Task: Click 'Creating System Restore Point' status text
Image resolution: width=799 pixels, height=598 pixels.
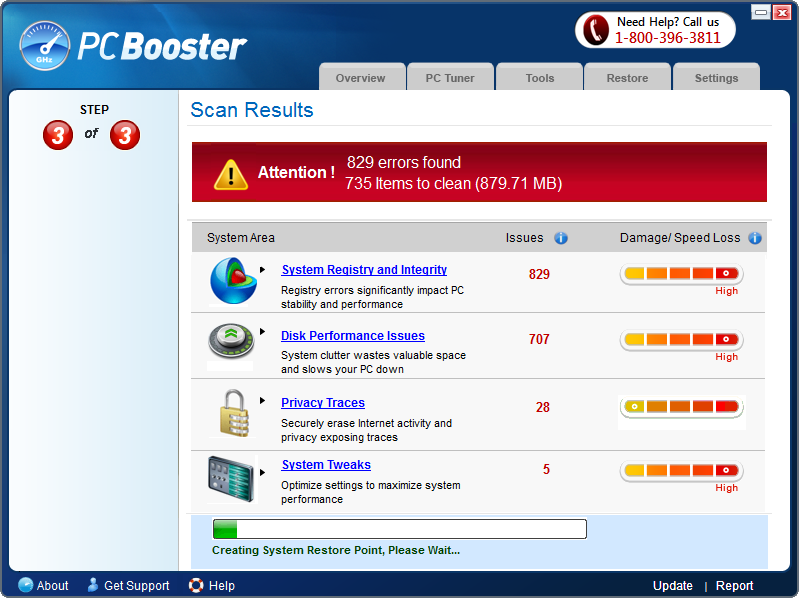Action: [336, 550]
